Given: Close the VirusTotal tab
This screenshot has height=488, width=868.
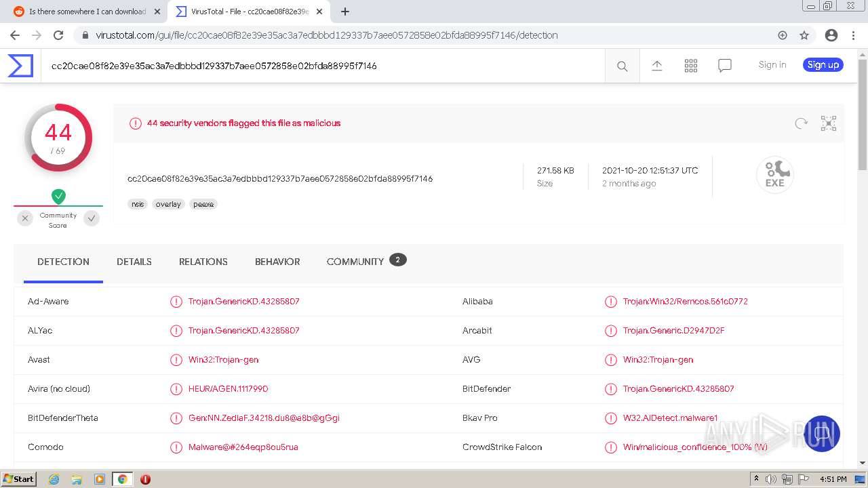Looking at the screenshot, I should click(x=319, y=12).
